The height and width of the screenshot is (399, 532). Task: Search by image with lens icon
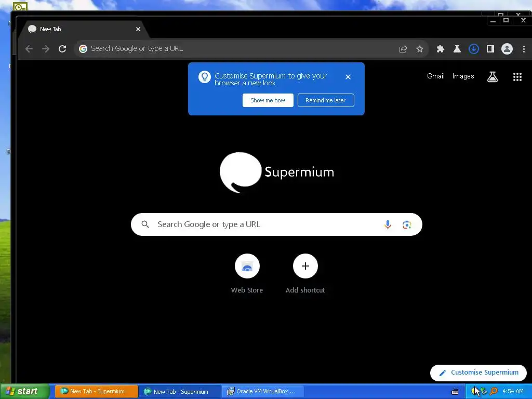tap(407, 224)
